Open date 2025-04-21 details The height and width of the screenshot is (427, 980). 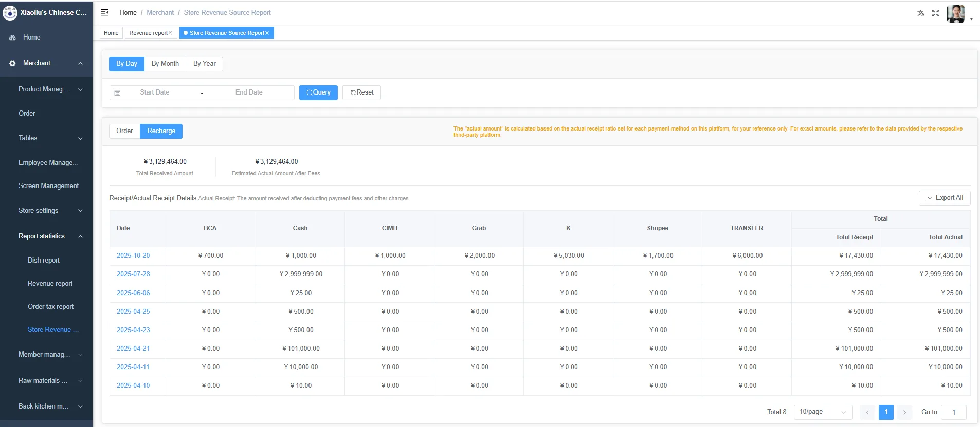click(x=133, y=349)
